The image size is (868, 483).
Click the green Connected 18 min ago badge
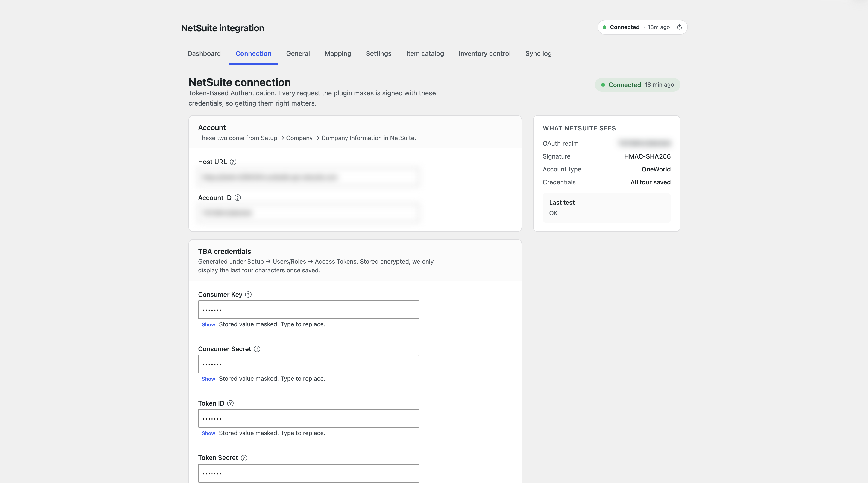point(637,85)
